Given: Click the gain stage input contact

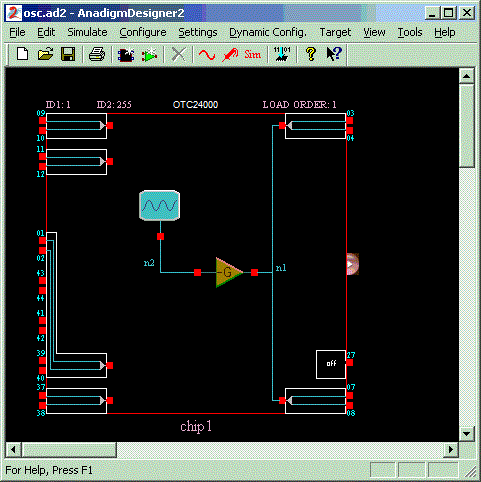Looking at the screenshot, I should click(x=197, y=273).
